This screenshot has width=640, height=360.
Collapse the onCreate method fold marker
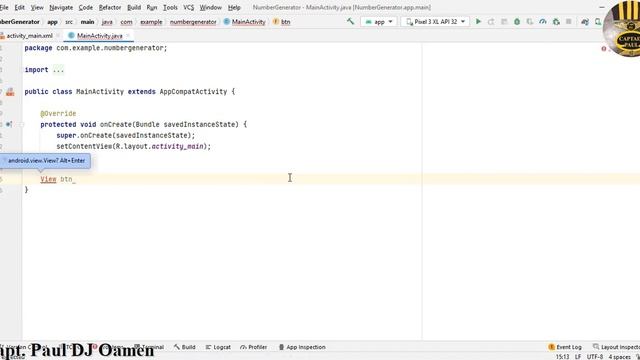click(x=22, y=124)
